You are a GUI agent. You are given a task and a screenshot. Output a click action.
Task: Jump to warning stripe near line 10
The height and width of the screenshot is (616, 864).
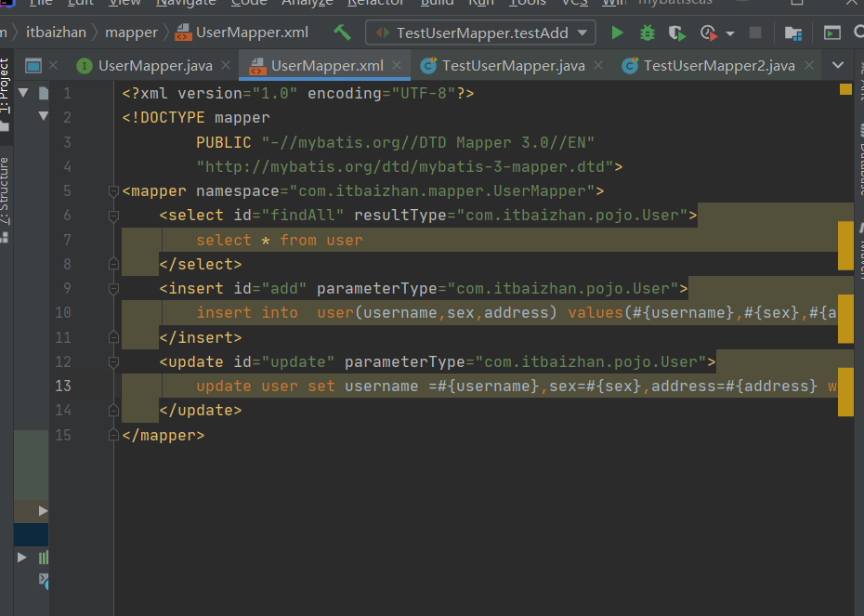coord(845,319)
